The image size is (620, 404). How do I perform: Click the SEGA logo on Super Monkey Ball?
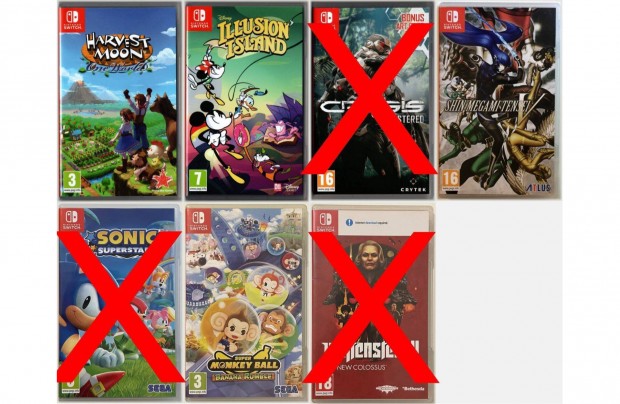(x=286, y=390)
